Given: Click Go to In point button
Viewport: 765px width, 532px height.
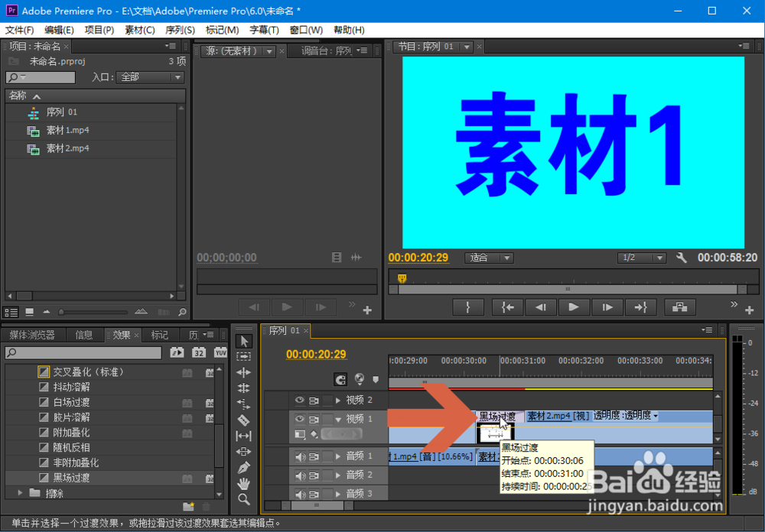Looking at the screenshot, I should (x=507, y=307).
